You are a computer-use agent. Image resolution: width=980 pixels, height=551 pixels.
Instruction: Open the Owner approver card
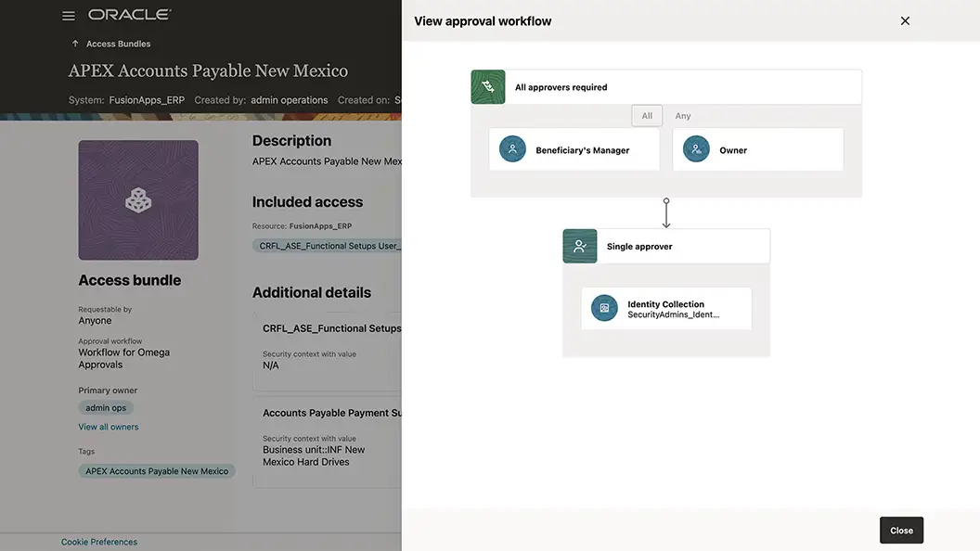click(x=758, y=149)
